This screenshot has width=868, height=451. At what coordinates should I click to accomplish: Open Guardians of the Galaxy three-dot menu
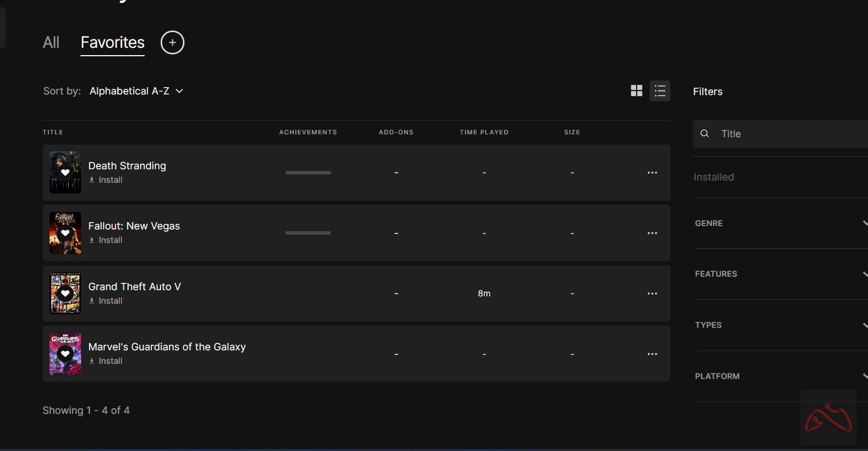(x=652, y=354)
